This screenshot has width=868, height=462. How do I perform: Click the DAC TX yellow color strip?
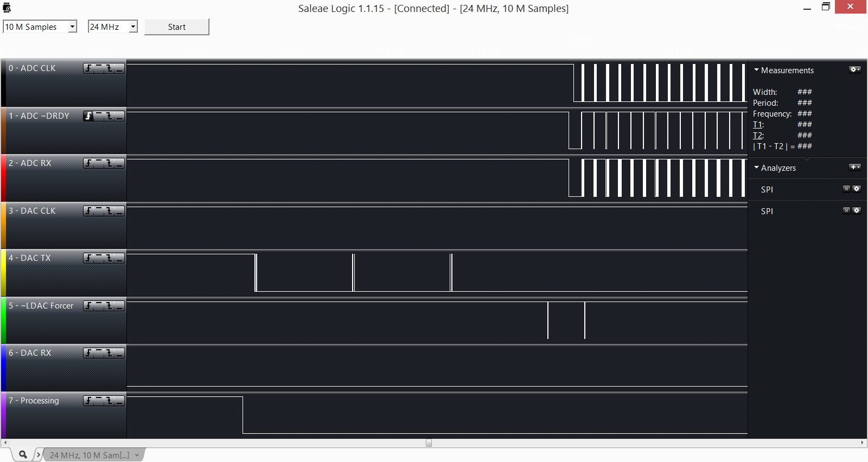(x=3, y=273)
